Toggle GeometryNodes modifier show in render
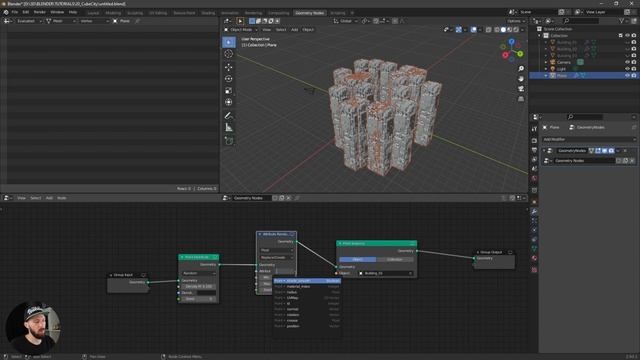This screenshot has height=360, width=640. point(611,151)
